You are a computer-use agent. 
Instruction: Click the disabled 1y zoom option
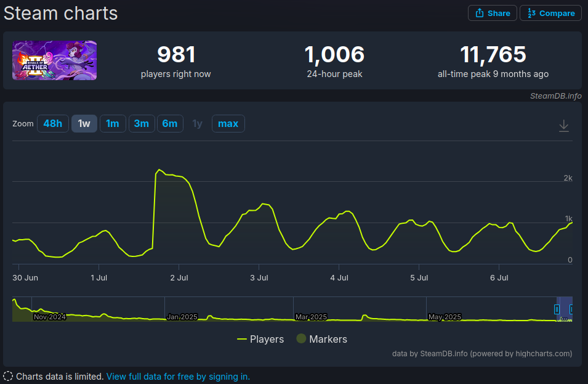[x=197, y=123]
